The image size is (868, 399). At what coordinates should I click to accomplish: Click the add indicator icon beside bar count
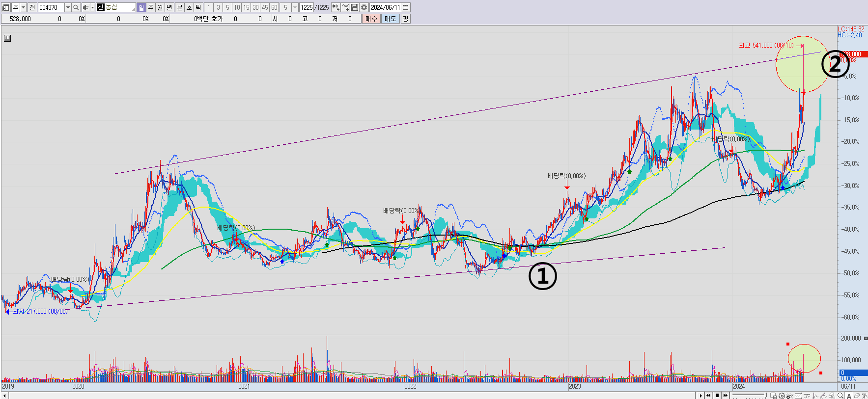pos(336,7)
